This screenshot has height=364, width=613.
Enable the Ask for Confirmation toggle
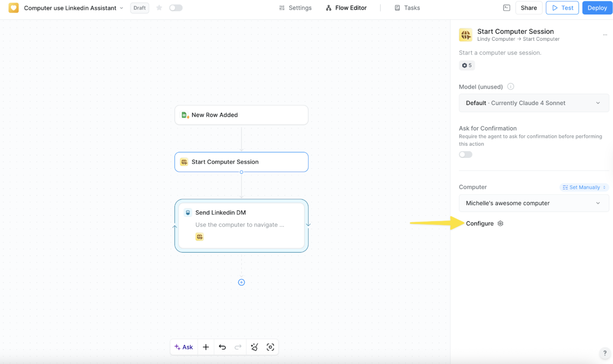pos(465,154)
